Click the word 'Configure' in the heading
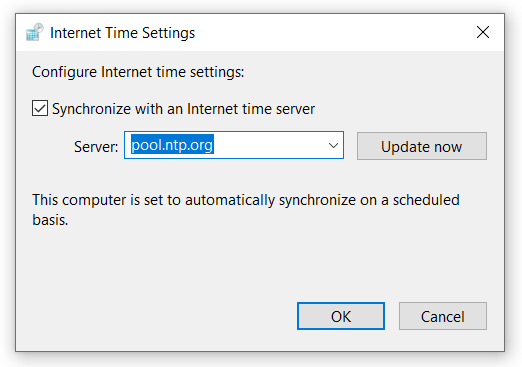Viewport: 522px width, 367px height. (64, 72)
